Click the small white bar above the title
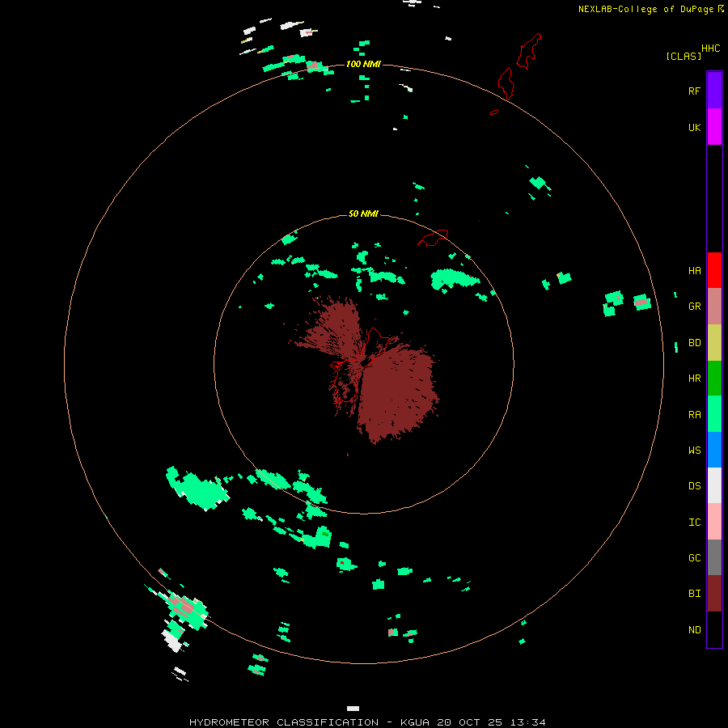Screen dimensions: 728x728 pyautogui.click(x=353, y=709)
